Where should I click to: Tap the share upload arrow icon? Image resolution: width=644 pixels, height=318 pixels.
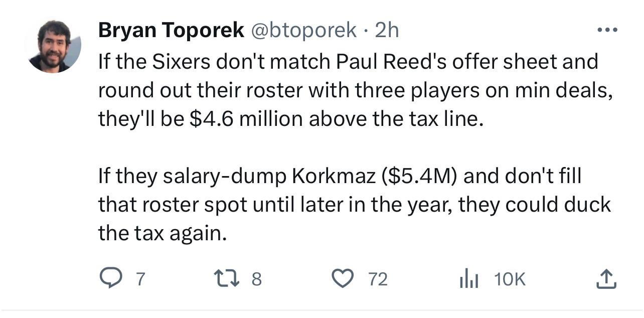605,278
